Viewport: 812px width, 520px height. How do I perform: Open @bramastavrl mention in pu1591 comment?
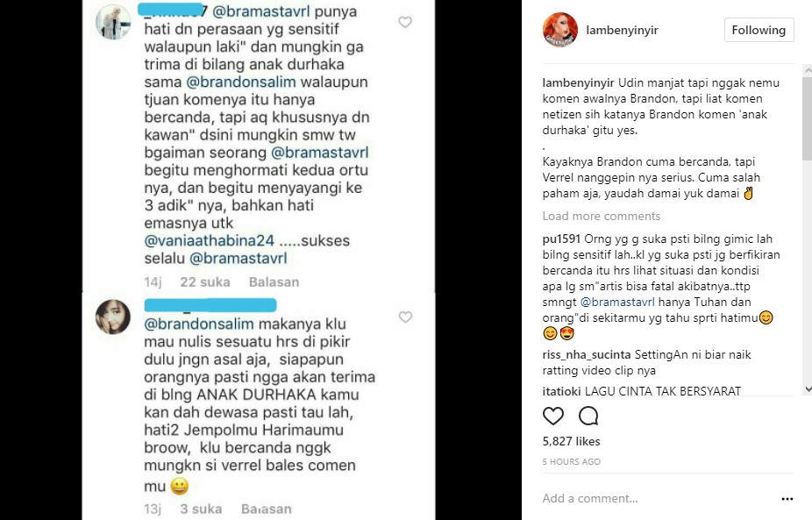[617, 302]
